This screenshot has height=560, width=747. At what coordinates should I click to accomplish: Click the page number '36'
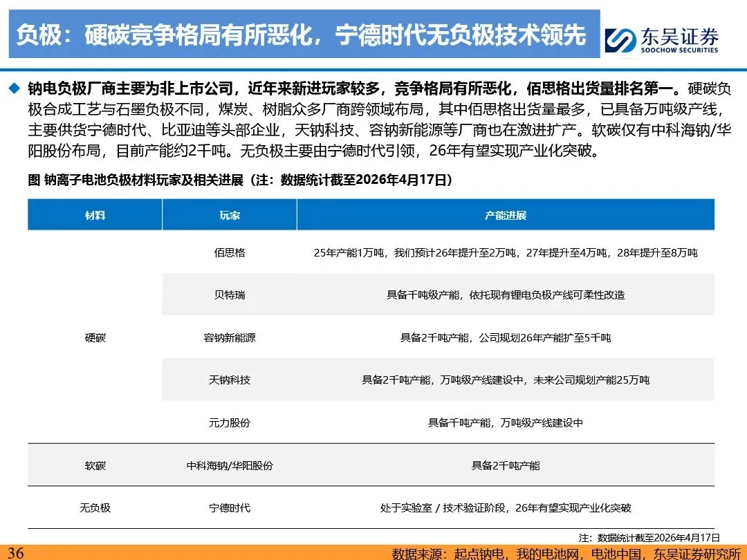pyautogui.click(x=15, y=553)
